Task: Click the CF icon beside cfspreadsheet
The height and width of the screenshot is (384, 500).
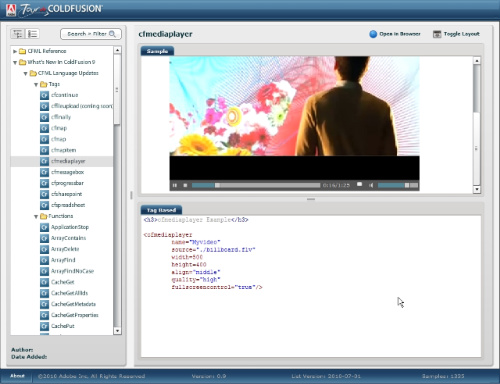Action: (44, 205)
